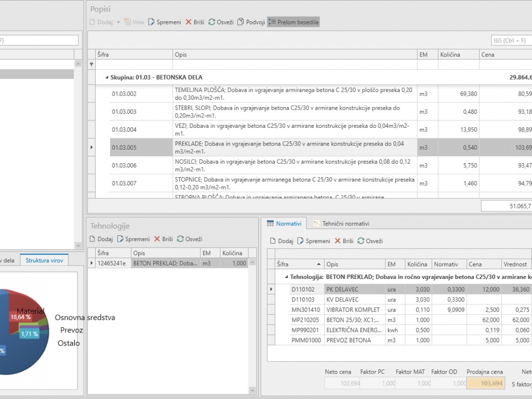Refresh the Popisi list with Osveži
The height and width of the screenshot is (399, 532).
click(x=211, y=22)
